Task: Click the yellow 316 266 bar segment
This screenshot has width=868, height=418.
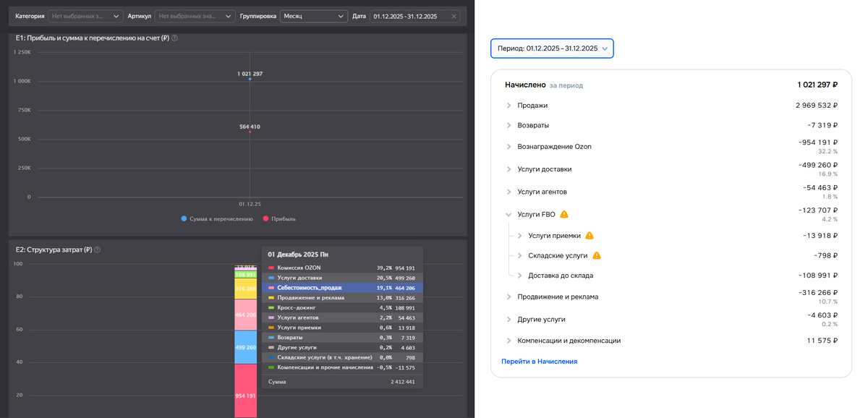Action: pyautogui.click(x=246, y=289)
